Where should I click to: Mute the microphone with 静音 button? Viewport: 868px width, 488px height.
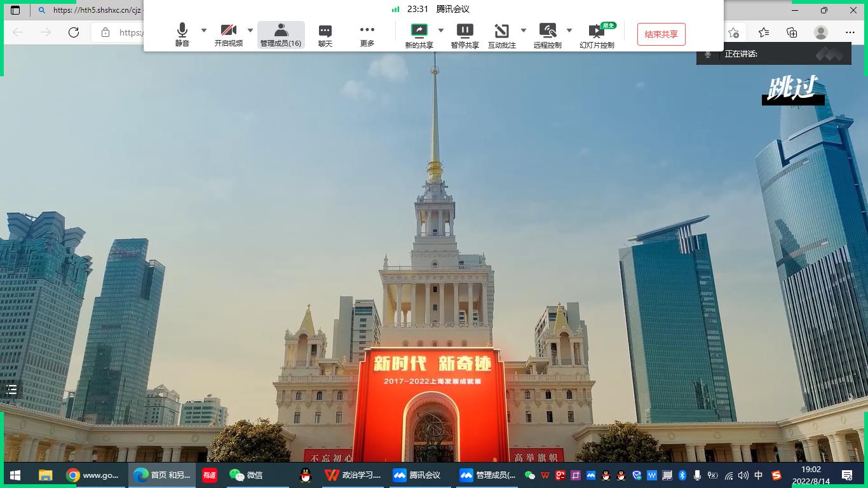click(x=182, y=34)
